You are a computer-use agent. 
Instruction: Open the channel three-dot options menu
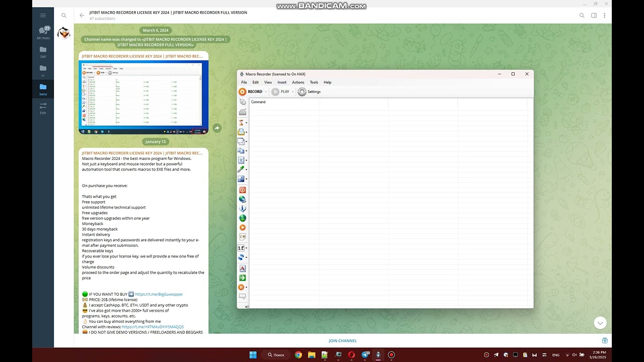[x=604, y=16]
